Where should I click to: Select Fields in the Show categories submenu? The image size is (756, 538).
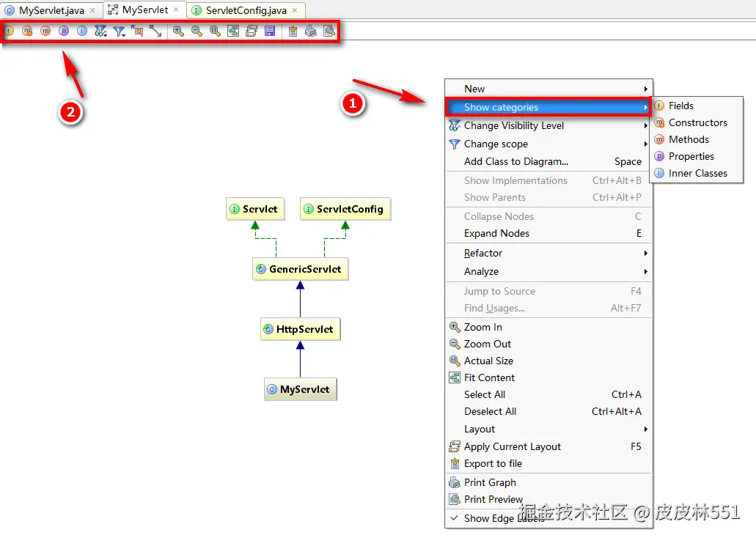click(697, 106)
